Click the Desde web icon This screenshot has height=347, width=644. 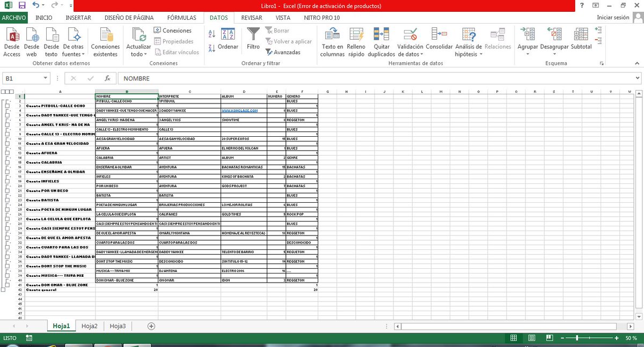pos(32,42)
